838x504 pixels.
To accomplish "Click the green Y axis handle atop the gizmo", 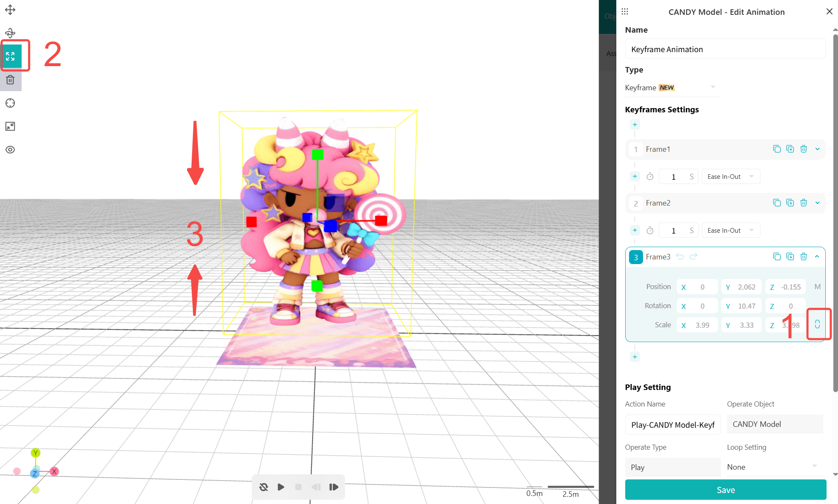I will (x=317, y=154).
